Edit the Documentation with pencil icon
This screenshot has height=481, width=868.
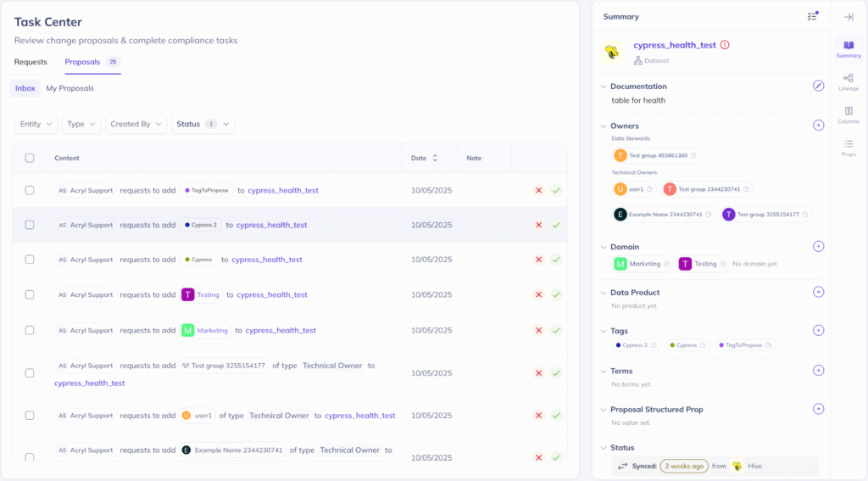click(818, 86)
